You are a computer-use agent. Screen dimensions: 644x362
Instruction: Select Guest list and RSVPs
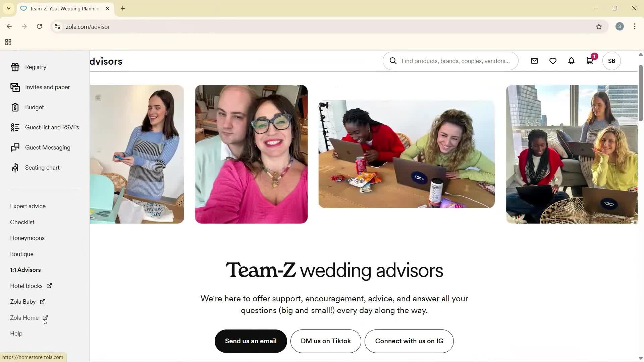coord(52,127)
